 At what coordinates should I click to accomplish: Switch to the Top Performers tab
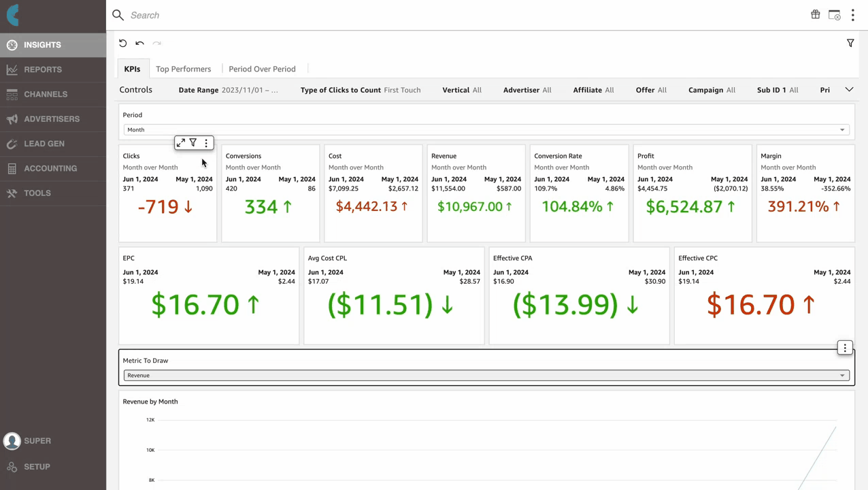(x=183, y=69)
